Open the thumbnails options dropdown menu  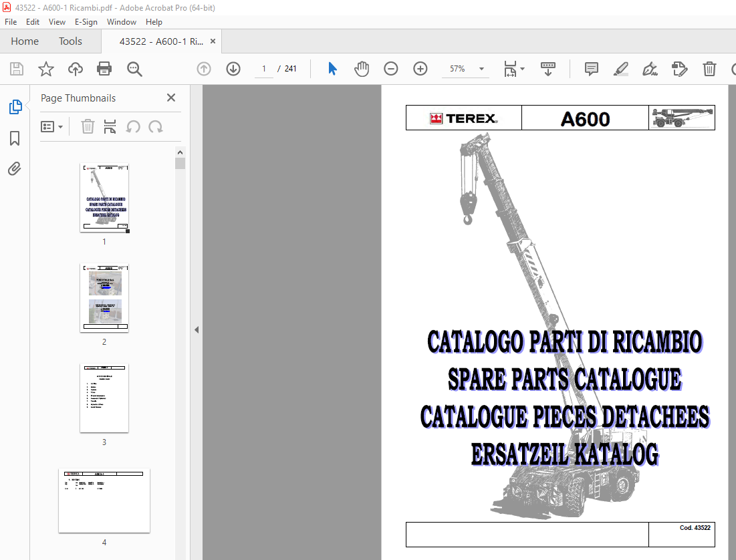51,127
